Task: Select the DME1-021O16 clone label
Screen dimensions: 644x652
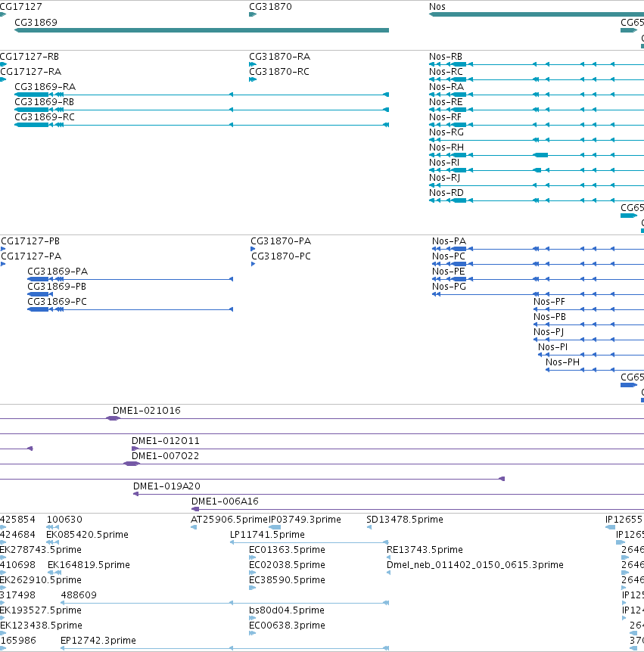Action: tap(147, 411)
